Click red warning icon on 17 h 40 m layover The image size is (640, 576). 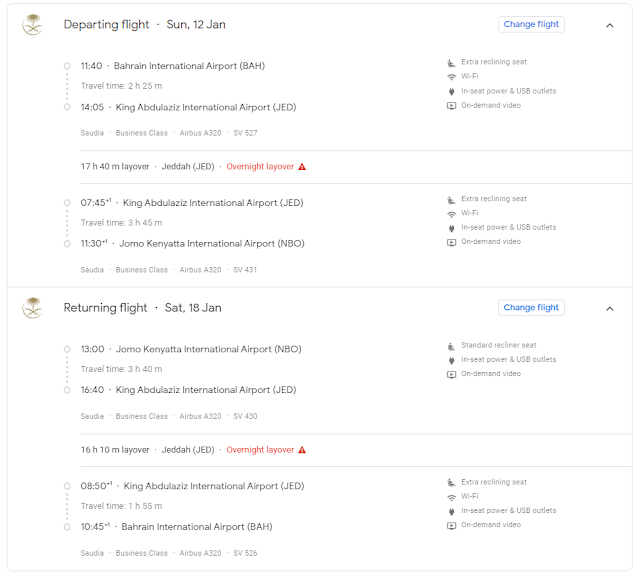[x=302, y=167]
